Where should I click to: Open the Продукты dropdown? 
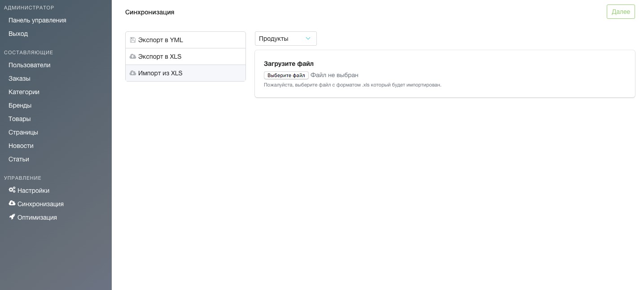(285, 39)
